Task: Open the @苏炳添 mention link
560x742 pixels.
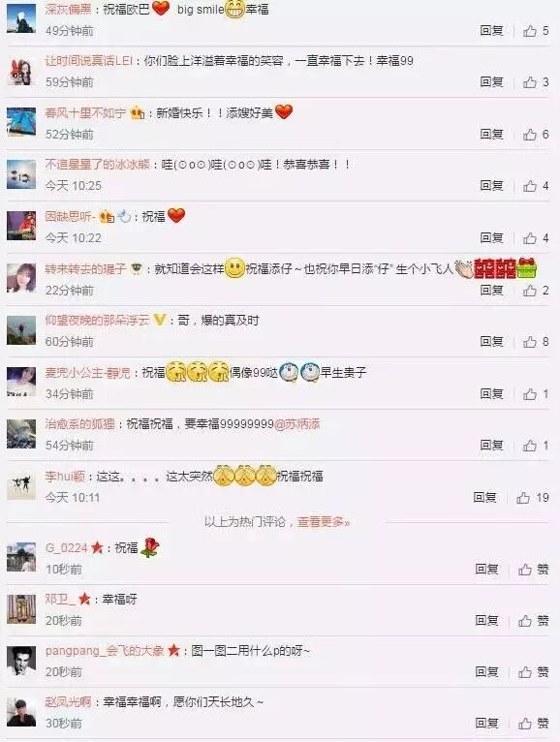Action: [297, 424]
